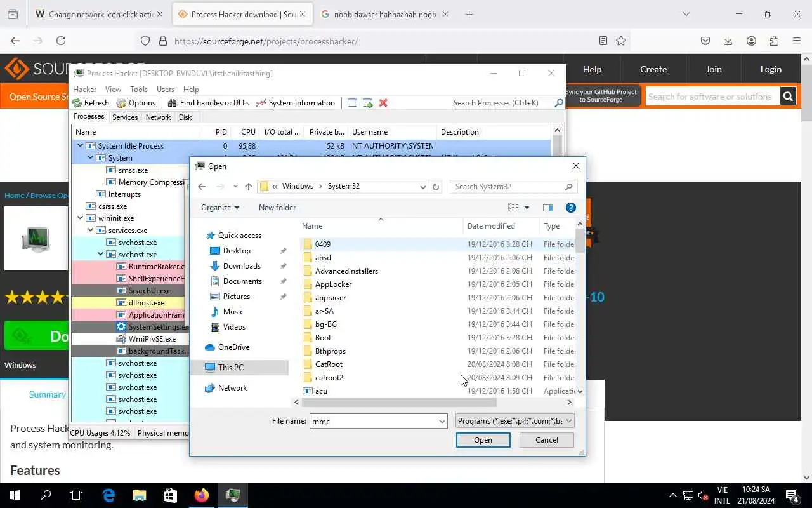812x508 pixels.
Task: Open view options dropdown arrow
Action: pyautogui.click(x=527, y=208)
